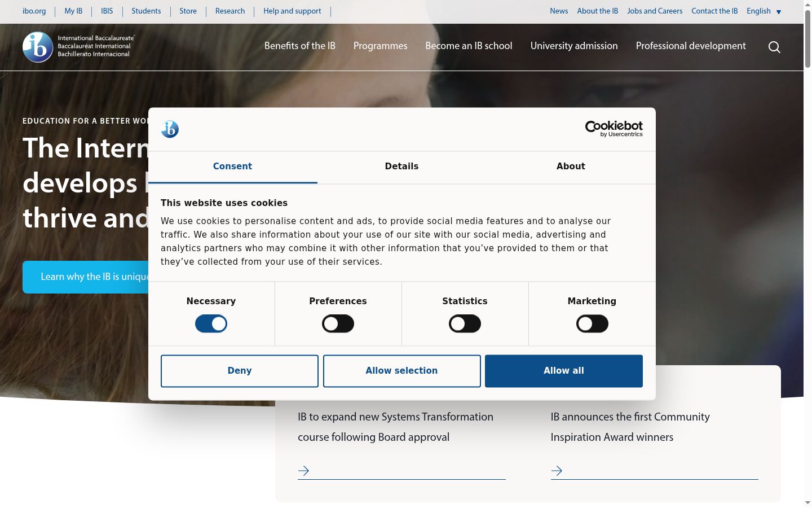Open Jobs and Careers link
The height and width of the screenshot is (508, 812).
(x=655, y=11)
